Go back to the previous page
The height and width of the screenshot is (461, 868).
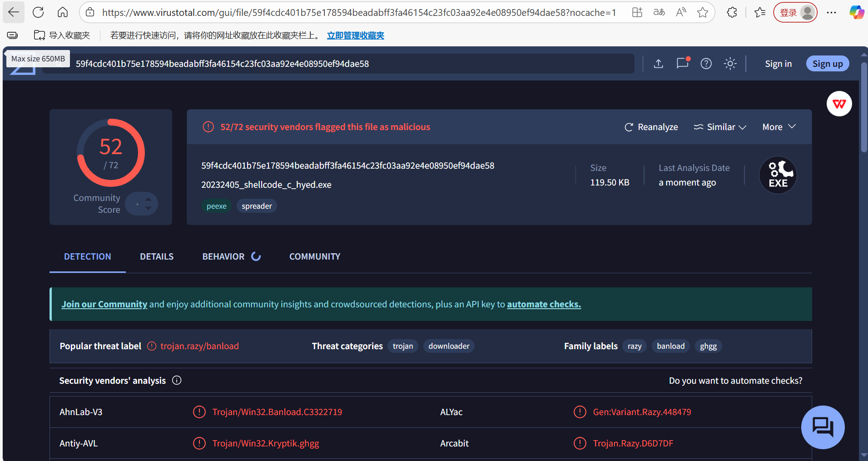[x=14, y=12]
